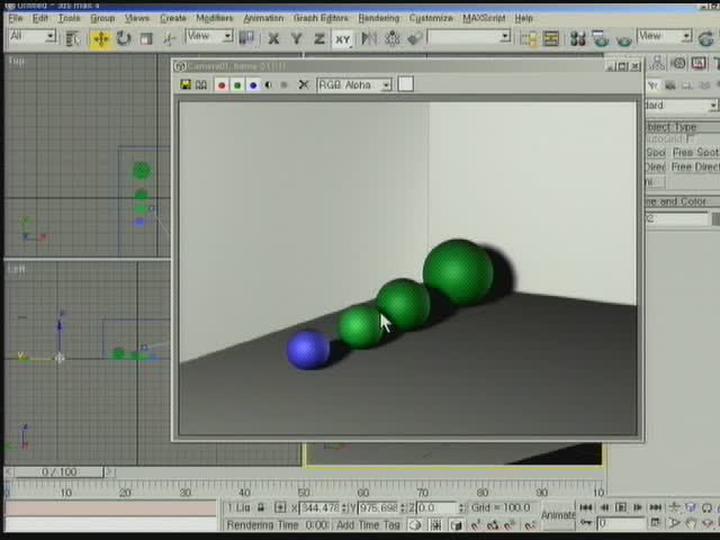Open the File menu
The image size is (720, 540).
15,18
